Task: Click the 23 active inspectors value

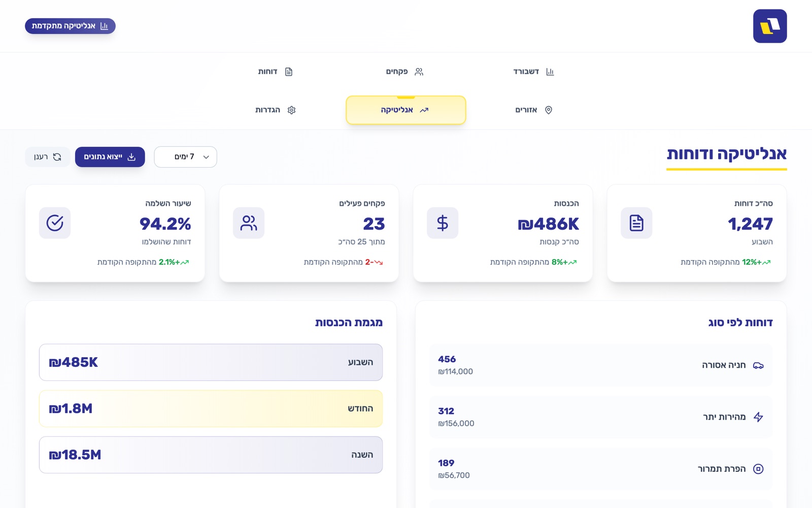Action: 374,224
